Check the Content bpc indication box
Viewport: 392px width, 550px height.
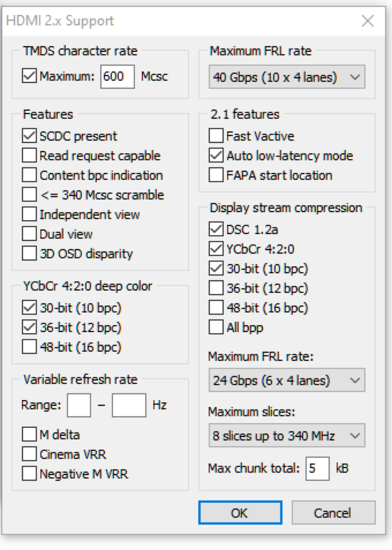pos(29,175)
